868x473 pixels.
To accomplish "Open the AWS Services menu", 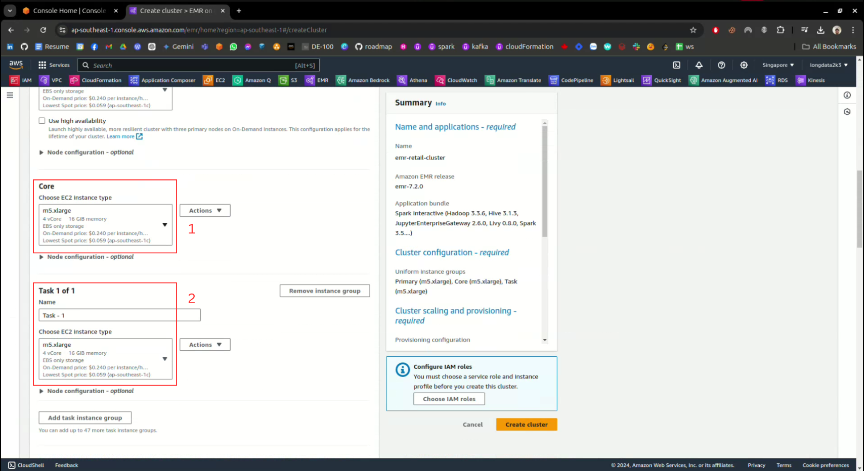I will (x=54, y=65).
